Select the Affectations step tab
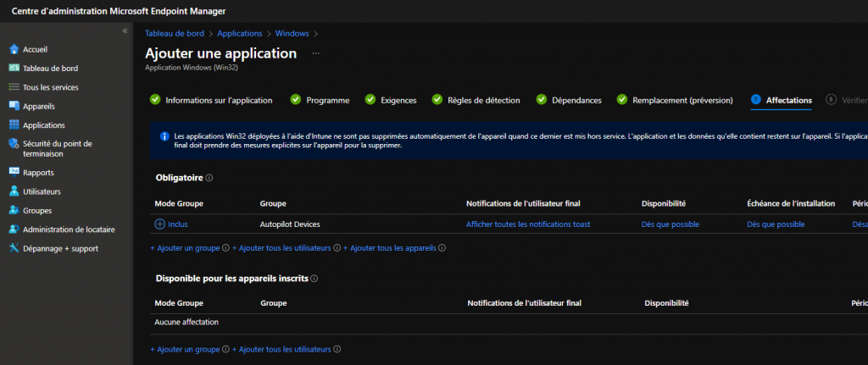868x365 pixels. point(789,101)
